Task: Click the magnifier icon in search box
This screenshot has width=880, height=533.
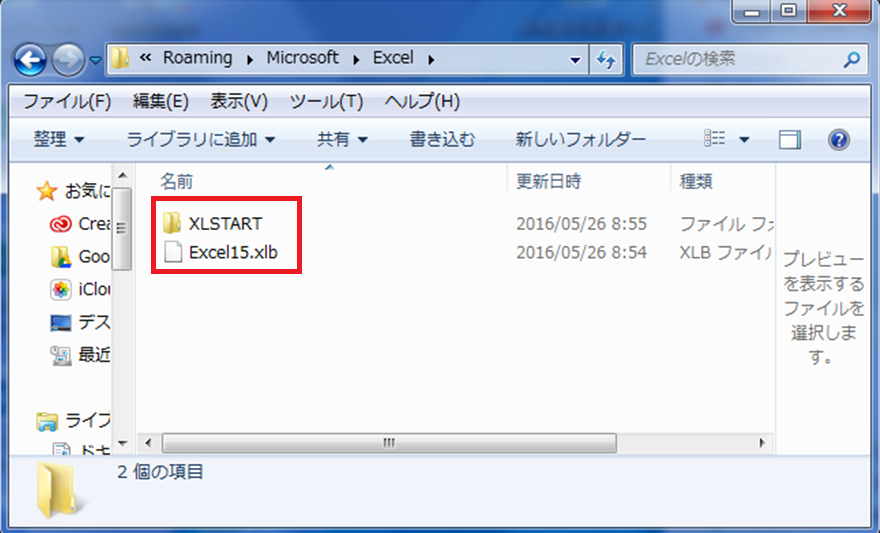Action: point(851,59)
